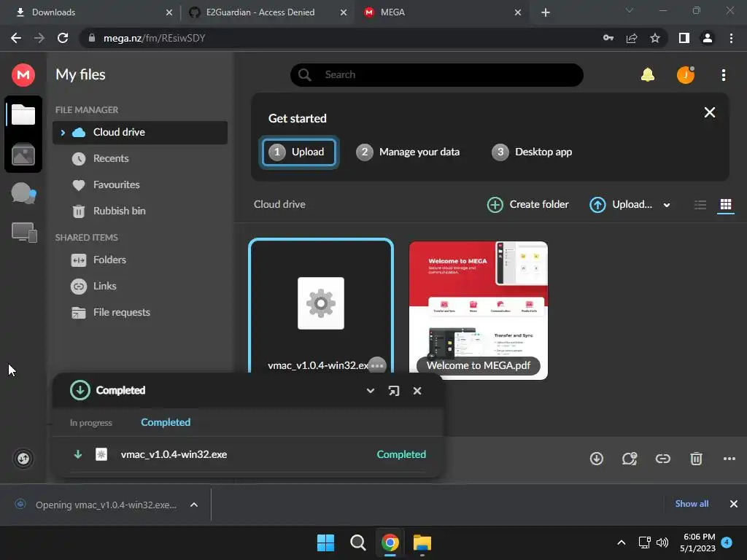The height and width of the screenshot is (560, 747).
Task: Click the send to chat icon
Action: click(630, 459)
